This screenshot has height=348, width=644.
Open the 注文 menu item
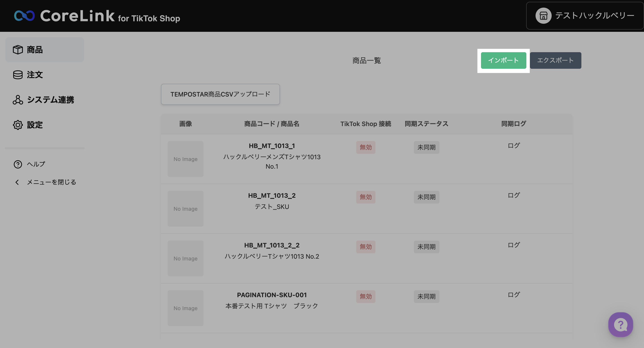[x=35, y=75]
